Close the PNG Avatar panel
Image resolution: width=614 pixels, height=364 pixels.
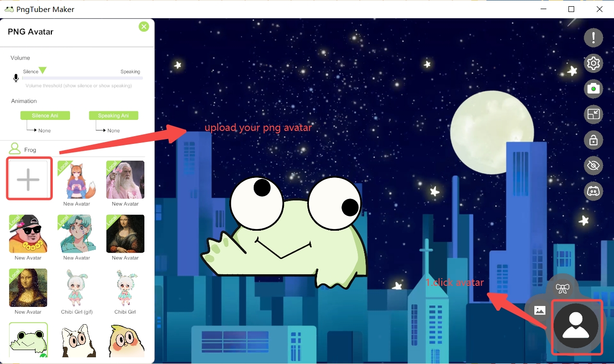143,26
